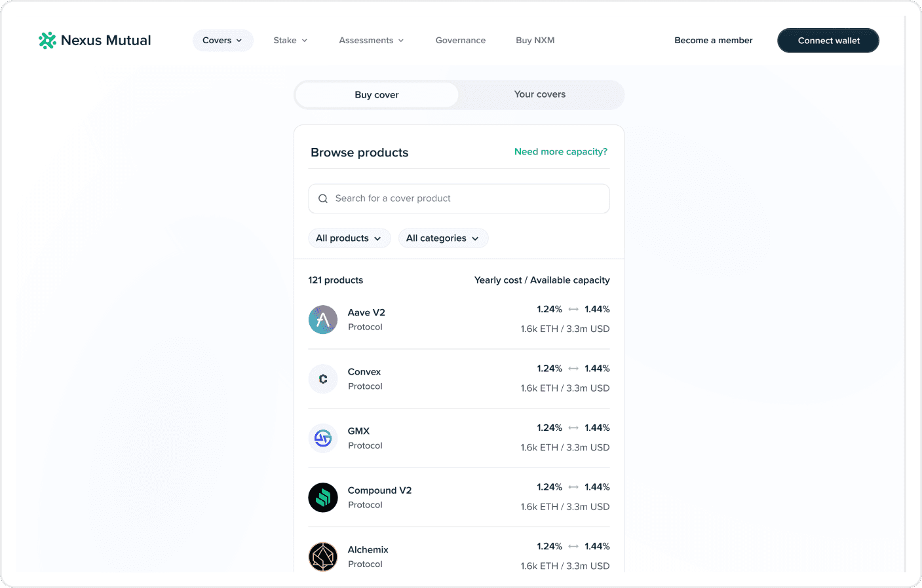Click the 121 products count text
The image size is (922, 588).
336,280
